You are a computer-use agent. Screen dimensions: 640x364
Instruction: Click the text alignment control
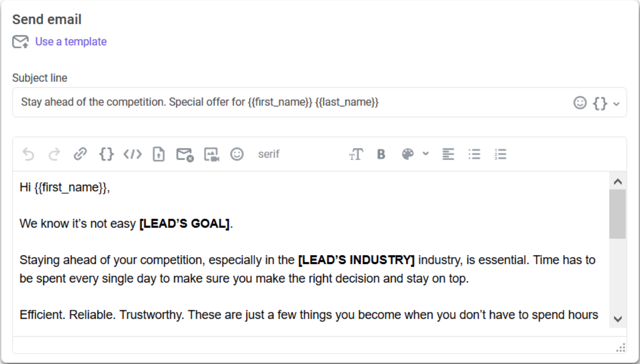(448, 154)
